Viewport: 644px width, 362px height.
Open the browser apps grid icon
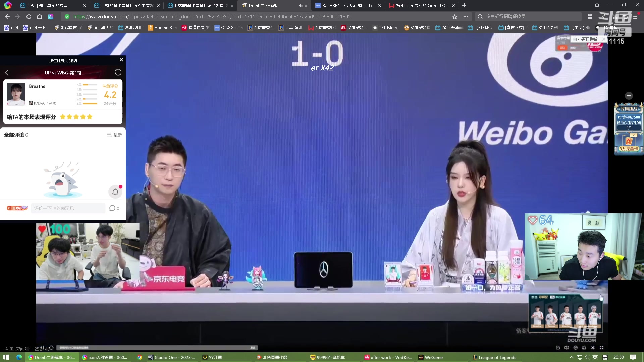tap(590, 17)
